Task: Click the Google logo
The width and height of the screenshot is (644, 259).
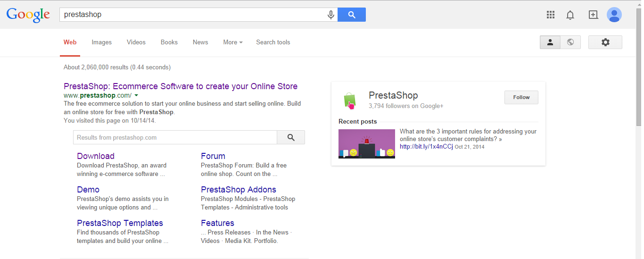Action: 28,15
